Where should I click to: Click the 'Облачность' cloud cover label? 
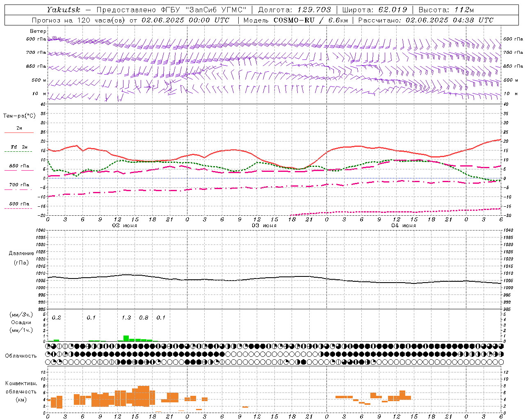click(21, 356)
